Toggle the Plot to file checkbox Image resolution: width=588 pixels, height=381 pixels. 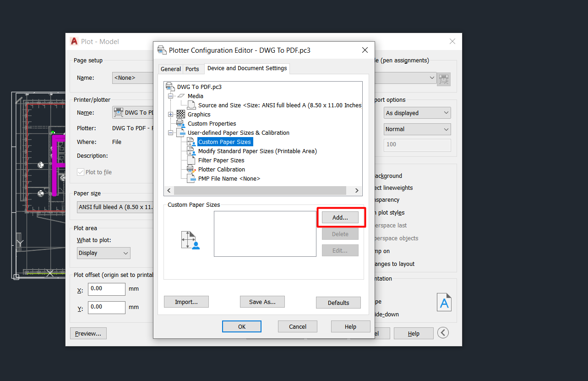[x=81, y=172]
